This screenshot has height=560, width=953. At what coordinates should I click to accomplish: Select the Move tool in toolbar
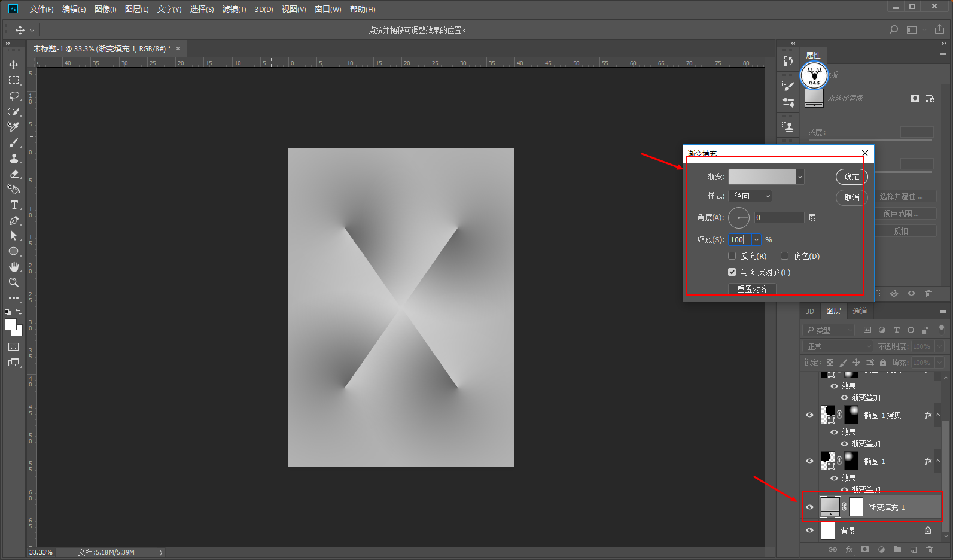(14, 65)
